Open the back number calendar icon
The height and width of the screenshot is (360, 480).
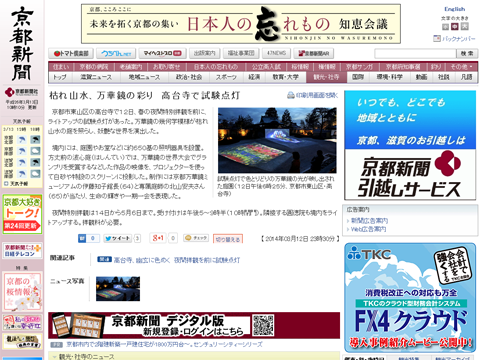[x=437, y=39]
